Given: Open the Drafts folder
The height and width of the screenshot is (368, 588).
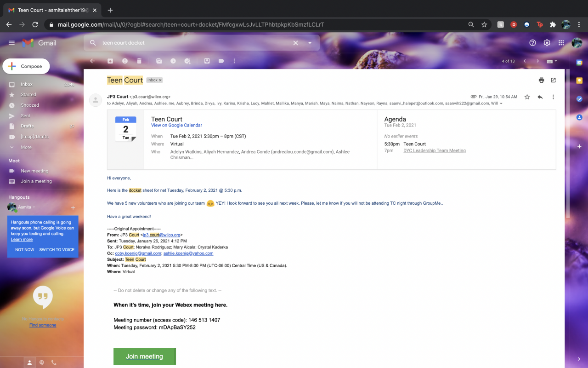Looking at the screenshot, I should [27, 126].
